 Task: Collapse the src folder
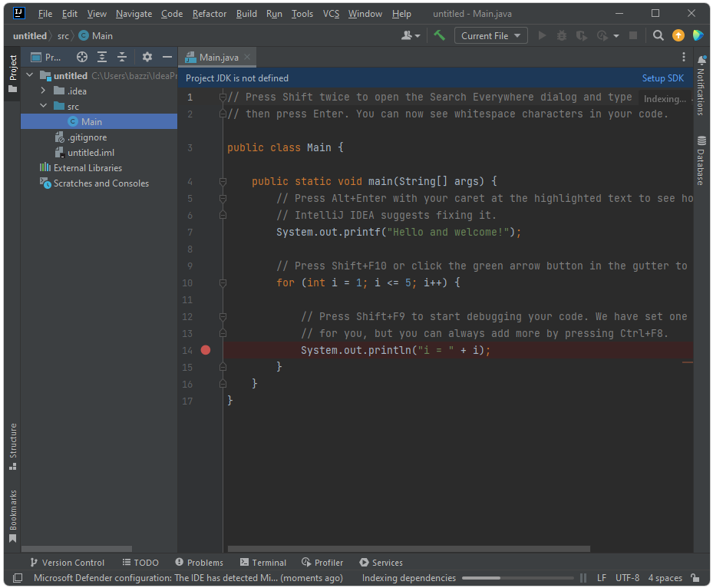click(43, 106)
